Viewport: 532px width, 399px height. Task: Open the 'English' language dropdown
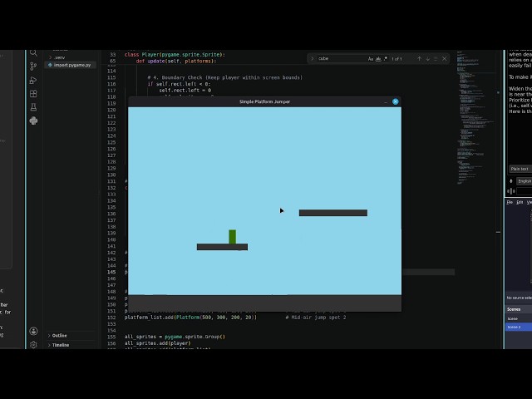[x=525, y=181]
